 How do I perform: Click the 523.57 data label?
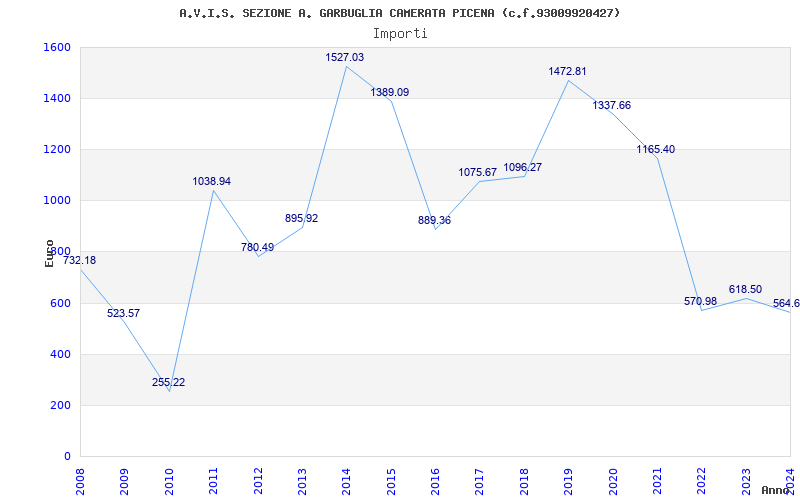point(123,313)
